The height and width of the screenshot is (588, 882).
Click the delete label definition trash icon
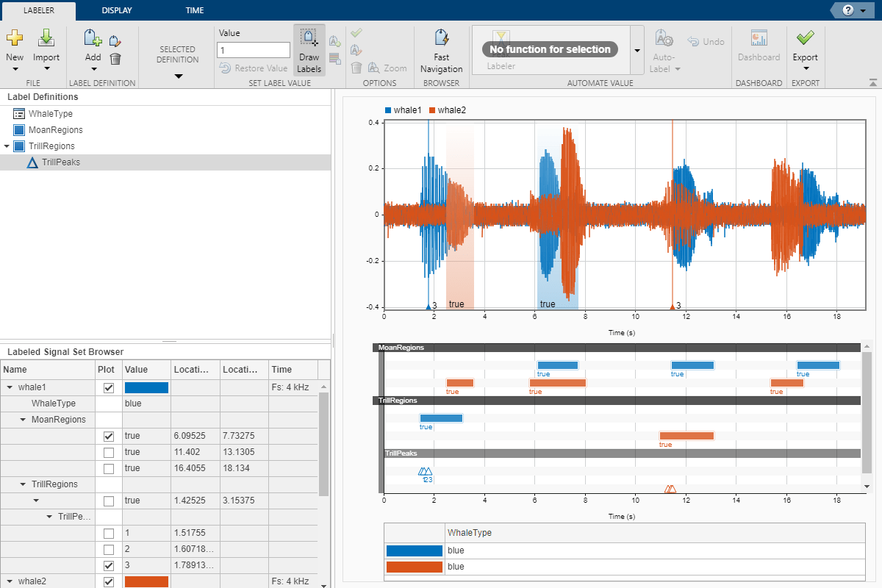point(115,59)
